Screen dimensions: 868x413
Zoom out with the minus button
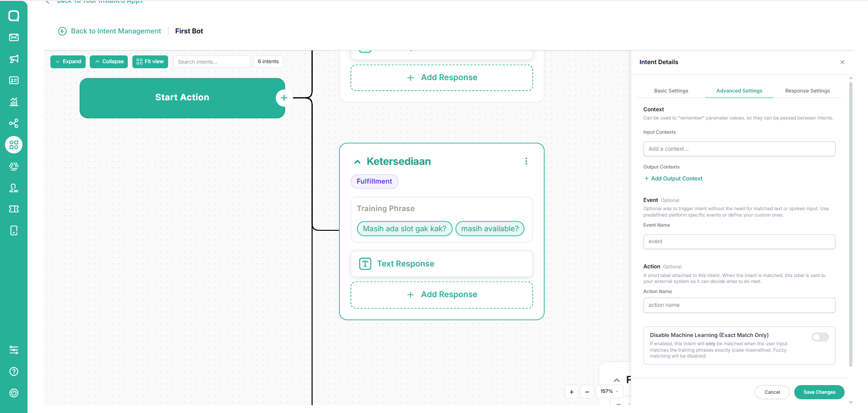click(587, 391)
